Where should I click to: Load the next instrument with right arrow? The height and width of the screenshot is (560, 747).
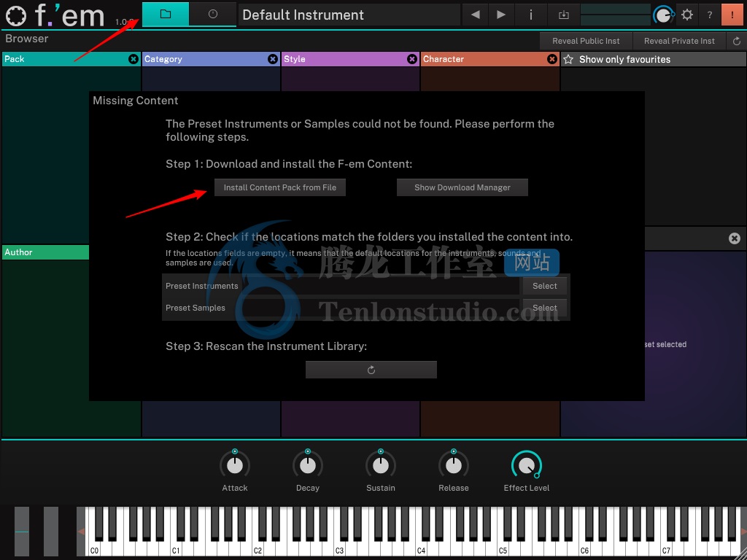(x=501, y=15)
